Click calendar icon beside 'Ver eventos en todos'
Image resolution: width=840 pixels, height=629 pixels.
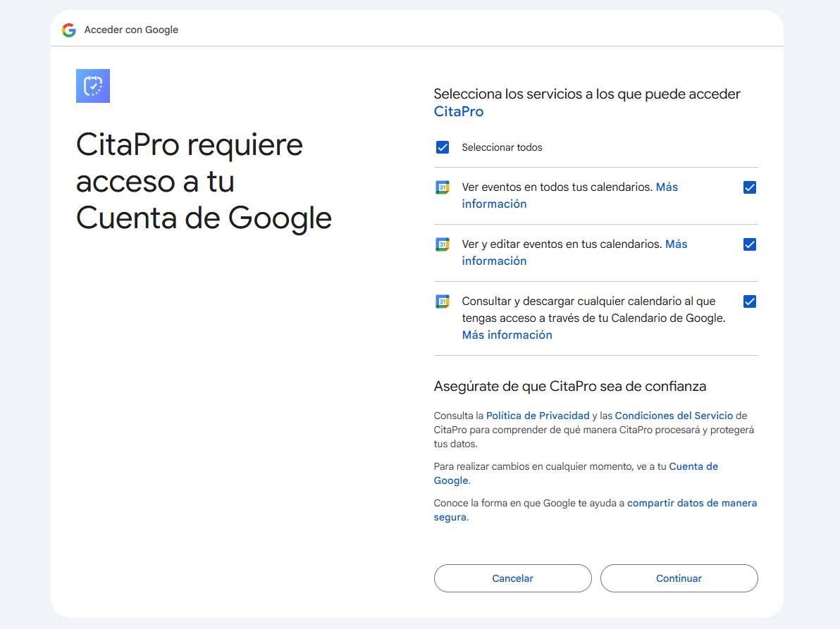pyautogui.click(x=443, y=187)
